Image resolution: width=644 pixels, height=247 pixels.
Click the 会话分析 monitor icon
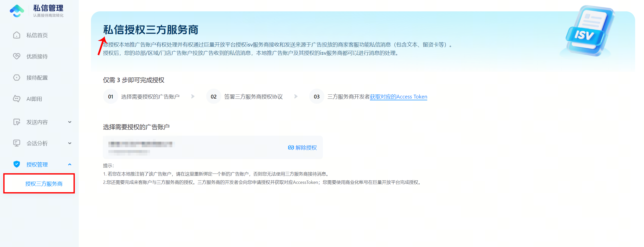click(x=17, y=143)
